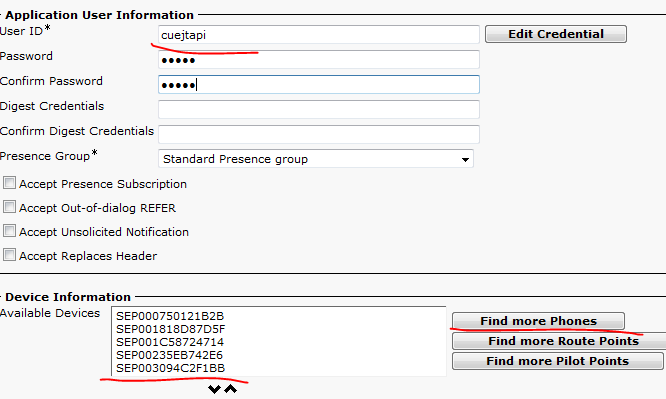The image size is (666, 399).
Task: Click the User ID field containing cuejtapi
Action: 319,34
